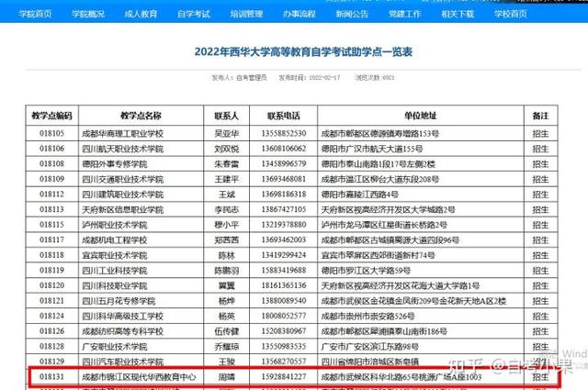Click address 德阳市罗江区大学路59号

366,271
